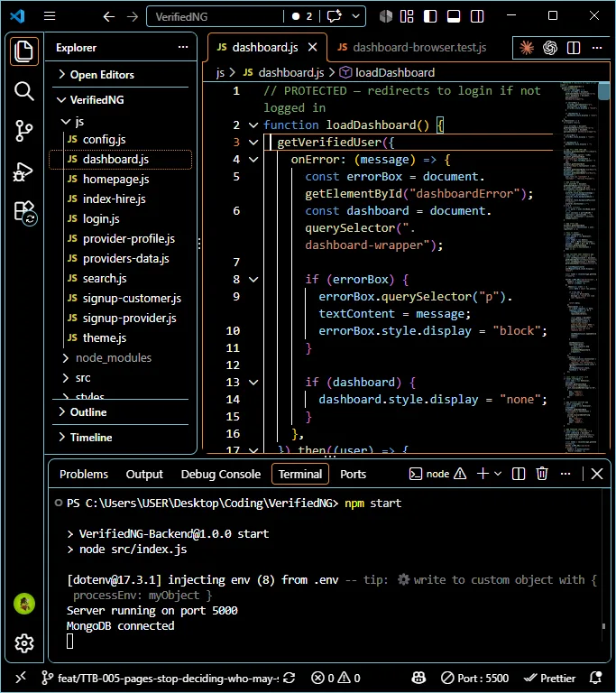Open terminal panel More Actions ellipsis

coord(565,474)
